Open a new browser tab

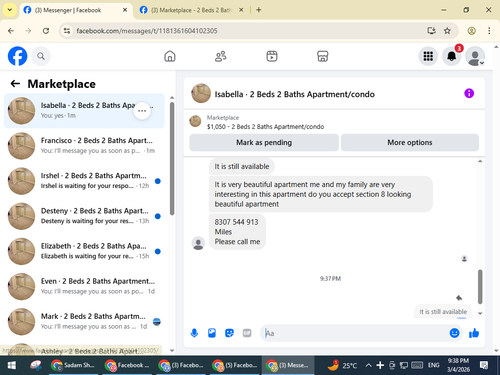click(259, 10)
